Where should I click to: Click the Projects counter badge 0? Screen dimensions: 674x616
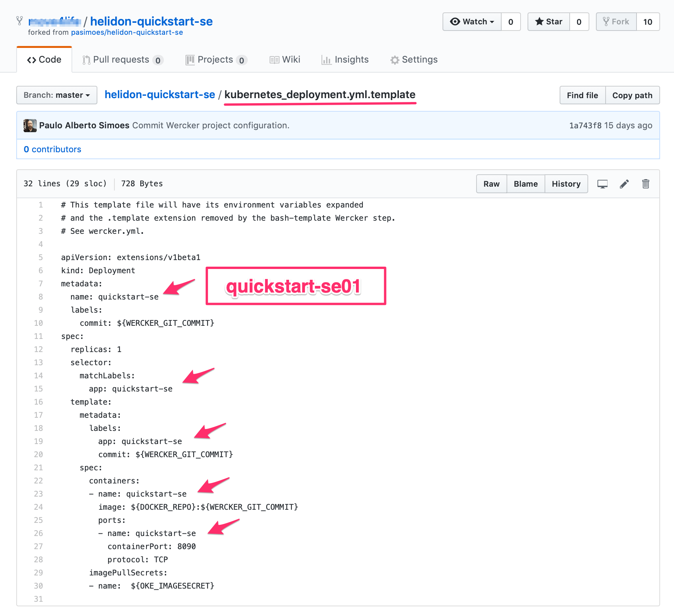[x=242, y=60]
